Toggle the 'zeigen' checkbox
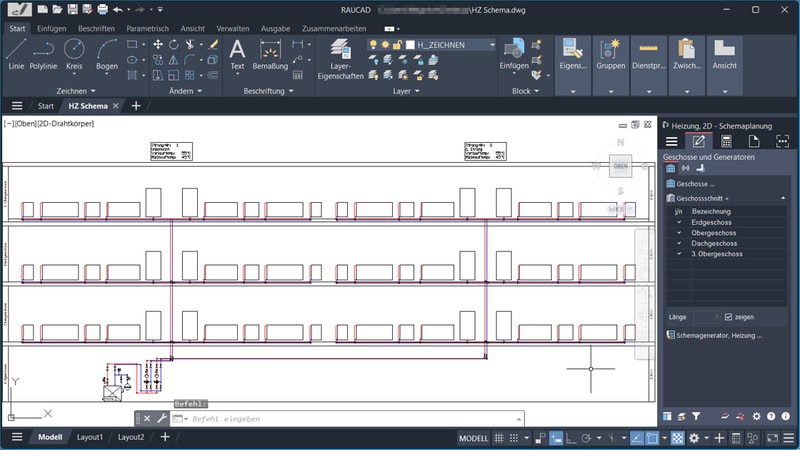 pyautogui.click(x=729, y=317)
